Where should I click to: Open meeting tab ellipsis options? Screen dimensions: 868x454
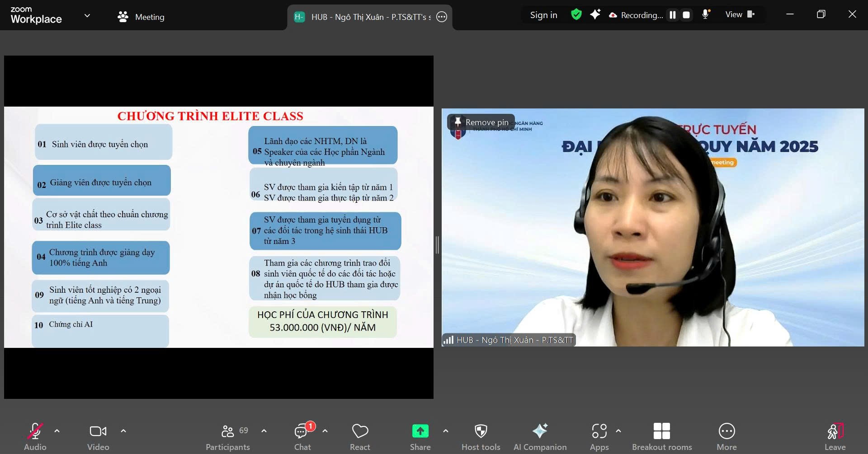tap(442, 17)
